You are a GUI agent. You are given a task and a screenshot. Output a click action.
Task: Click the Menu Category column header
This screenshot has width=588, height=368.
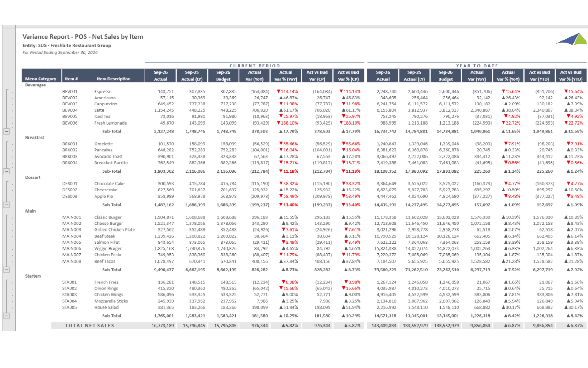click(x=41, y=79)
